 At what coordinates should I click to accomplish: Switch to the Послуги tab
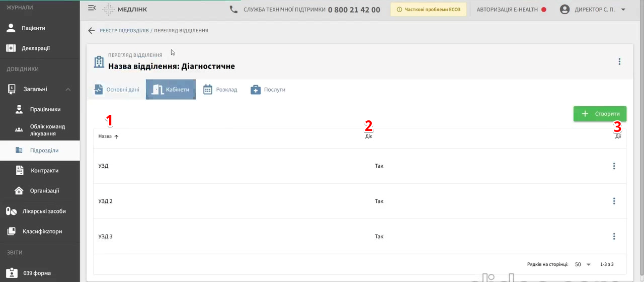coord(268,90)
